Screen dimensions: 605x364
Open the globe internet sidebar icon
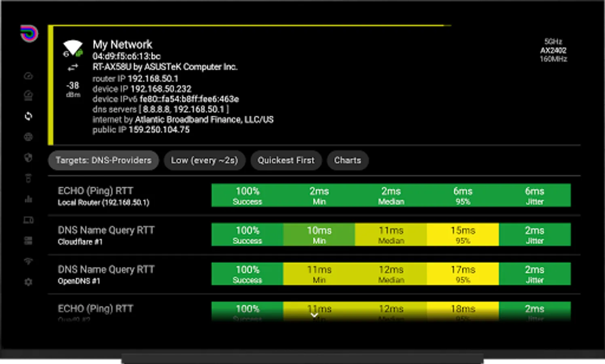[x=28, y=137]
